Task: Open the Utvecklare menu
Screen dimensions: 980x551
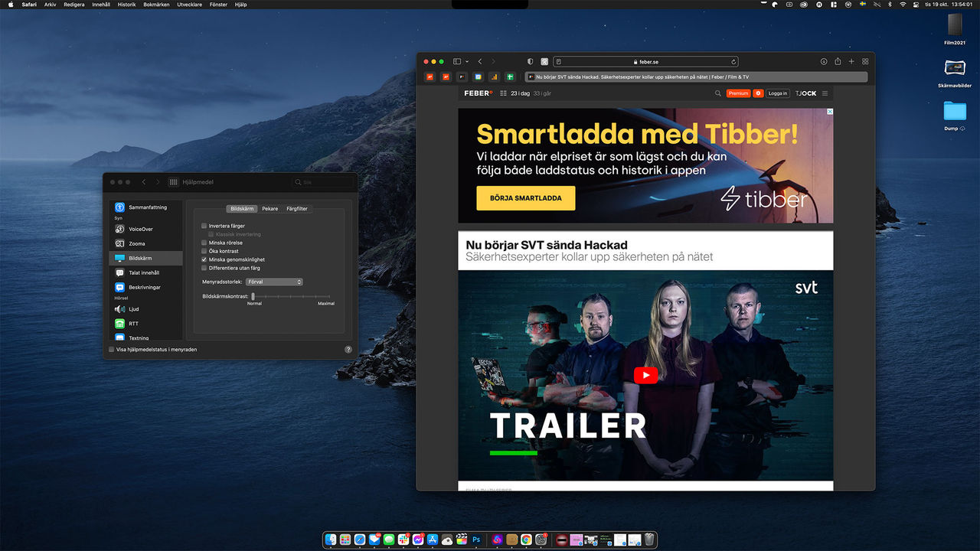Action: pyautogui.click(x=190, y=5)
